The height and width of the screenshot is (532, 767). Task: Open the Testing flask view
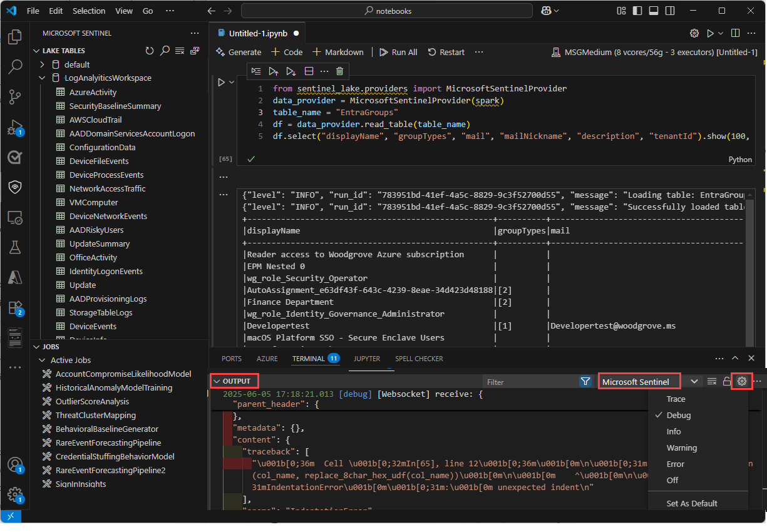coord(15,247)
